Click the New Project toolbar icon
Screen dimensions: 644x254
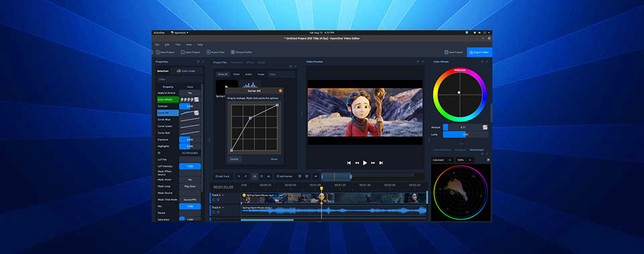point(158,52)
